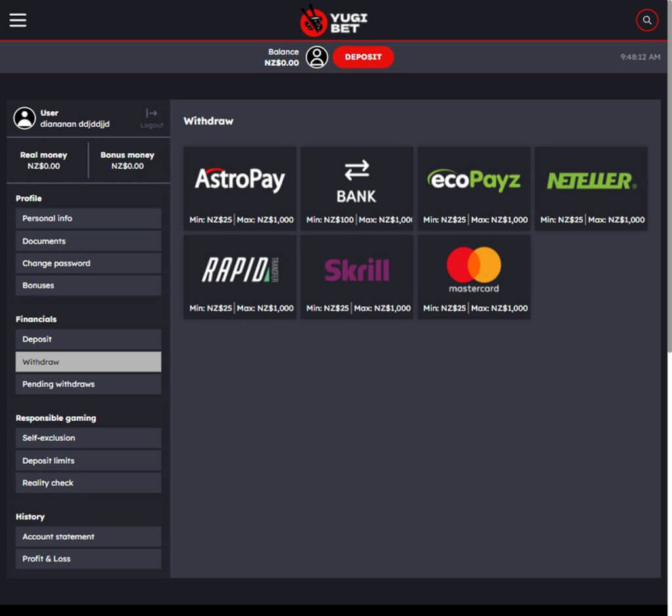Click the 9:48:12 AM clock
Image resolution: width=672 pixels, height=616 pixels.
point(640,57)
